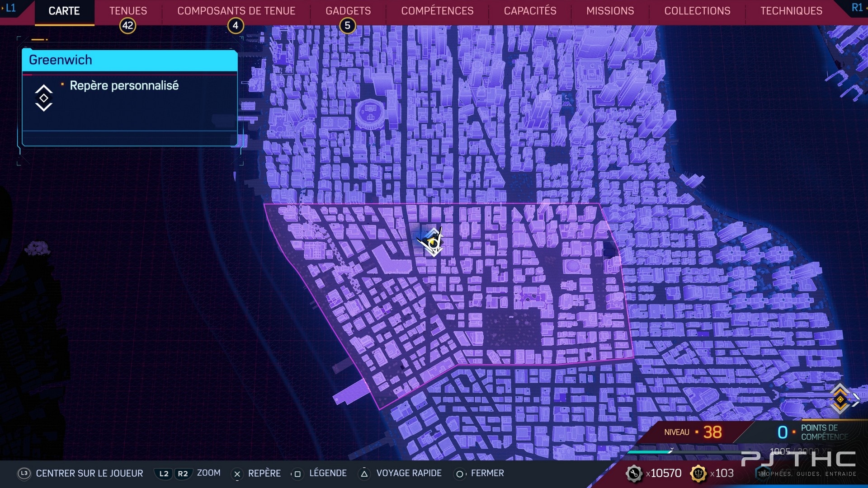Click the POINTS DE COMPÉTENCE counter
The height and width of the screenshot is (488, 868).
pyautogui.click(x=812, y=432)
